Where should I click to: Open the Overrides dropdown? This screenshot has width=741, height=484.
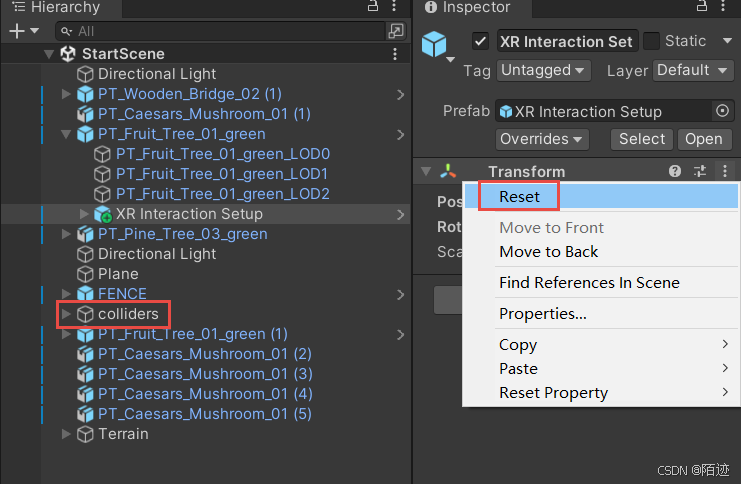(542, 139)
